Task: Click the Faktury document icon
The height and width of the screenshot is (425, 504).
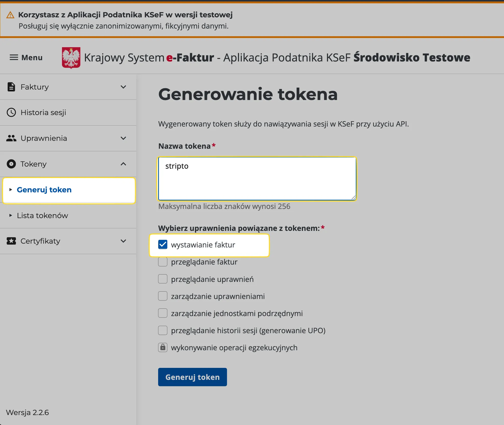Action: pyautogui.click(x=11, y=87)
